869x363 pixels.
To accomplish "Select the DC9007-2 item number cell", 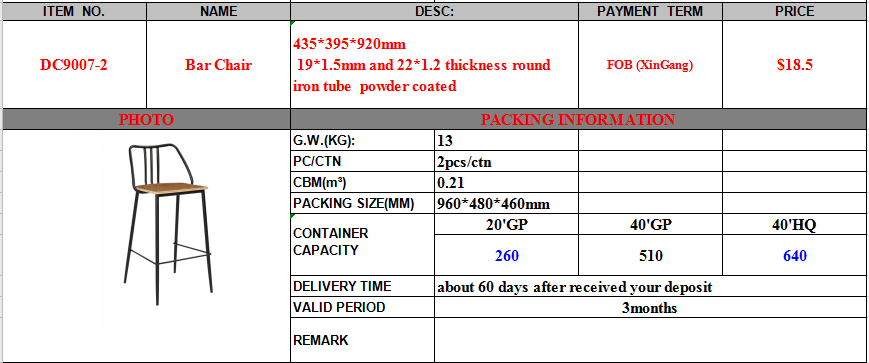I will (x=74, y=65).
